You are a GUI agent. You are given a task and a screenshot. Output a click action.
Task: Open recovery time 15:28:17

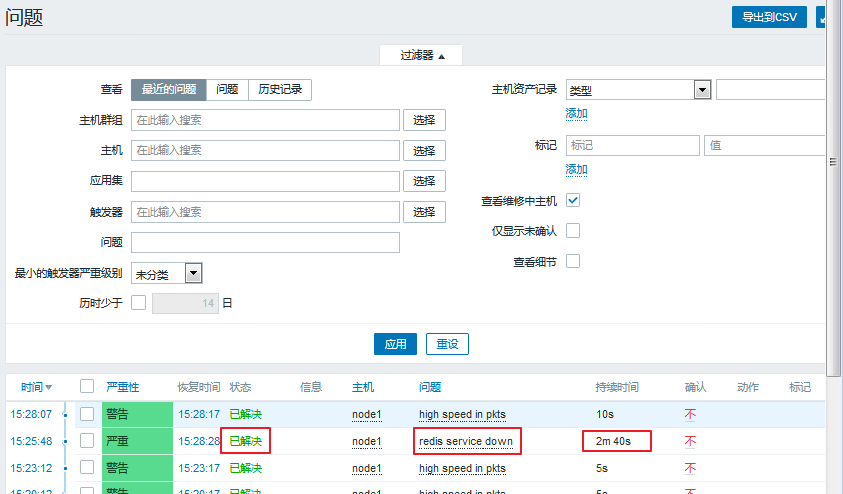[x=199, y=414]
